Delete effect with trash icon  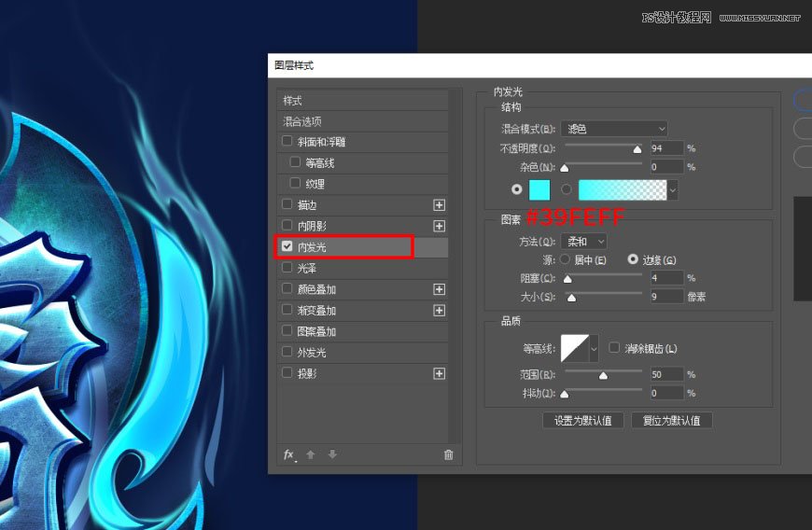pyautogui.click(x=448, y=455)
